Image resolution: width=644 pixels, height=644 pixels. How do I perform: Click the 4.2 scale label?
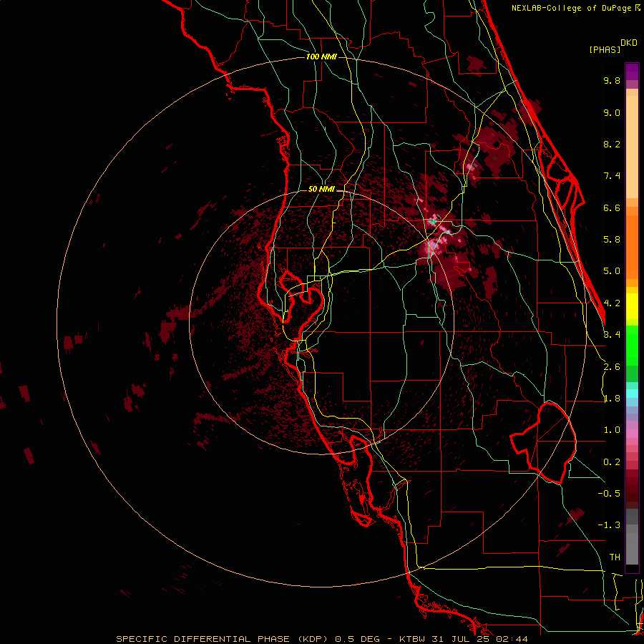(x=612, y=303)
